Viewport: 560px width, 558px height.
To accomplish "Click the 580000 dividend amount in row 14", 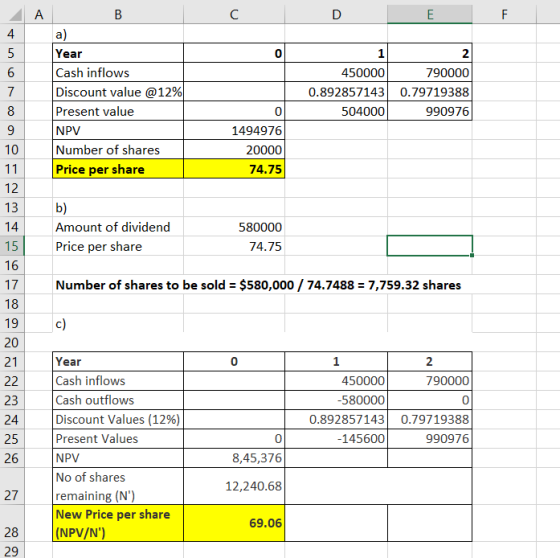I will coord(234,227).
